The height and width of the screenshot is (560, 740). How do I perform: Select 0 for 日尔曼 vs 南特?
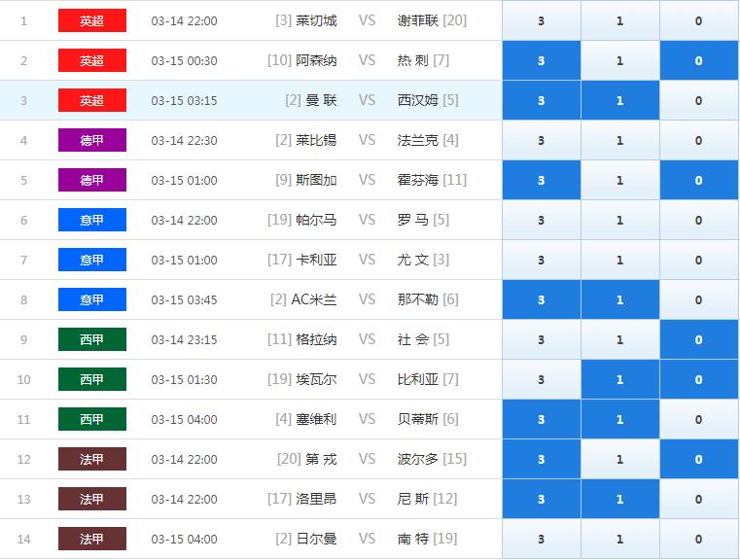(699, 539)
